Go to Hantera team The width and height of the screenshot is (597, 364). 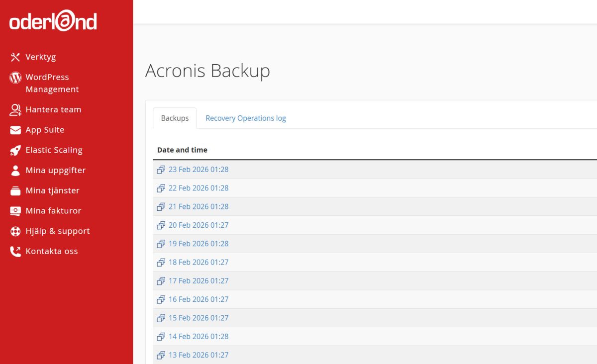click(x=53, y=110)
